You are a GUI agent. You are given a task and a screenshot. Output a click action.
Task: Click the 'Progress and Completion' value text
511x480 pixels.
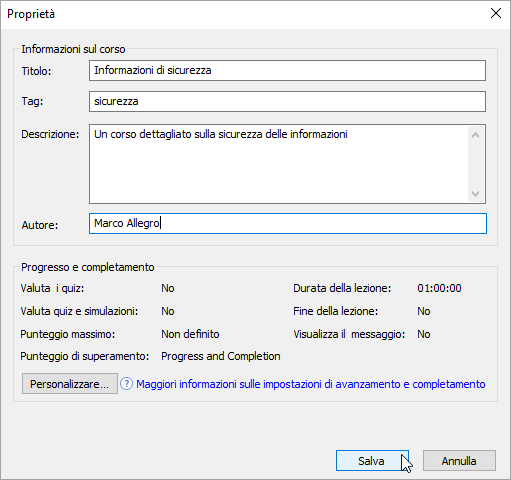pos(221,356)
